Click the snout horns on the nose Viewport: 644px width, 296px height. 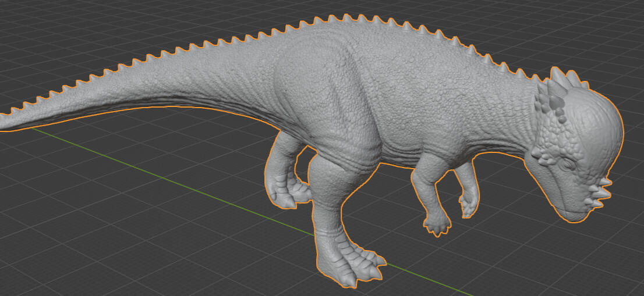(x=604, y=186)
